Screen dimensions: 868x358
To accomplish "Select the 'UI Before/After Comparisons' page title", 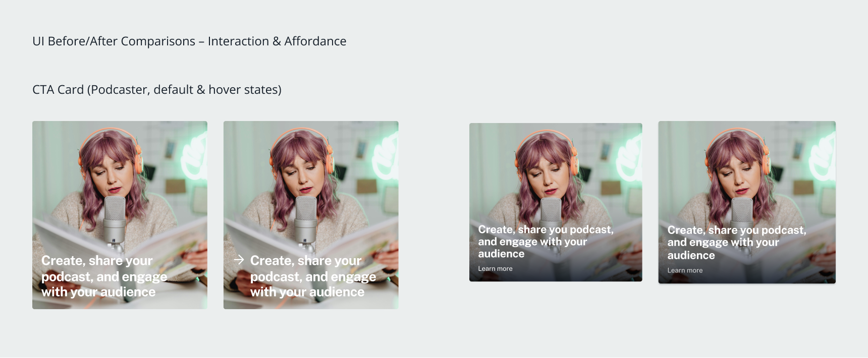I will coord(189,41).
